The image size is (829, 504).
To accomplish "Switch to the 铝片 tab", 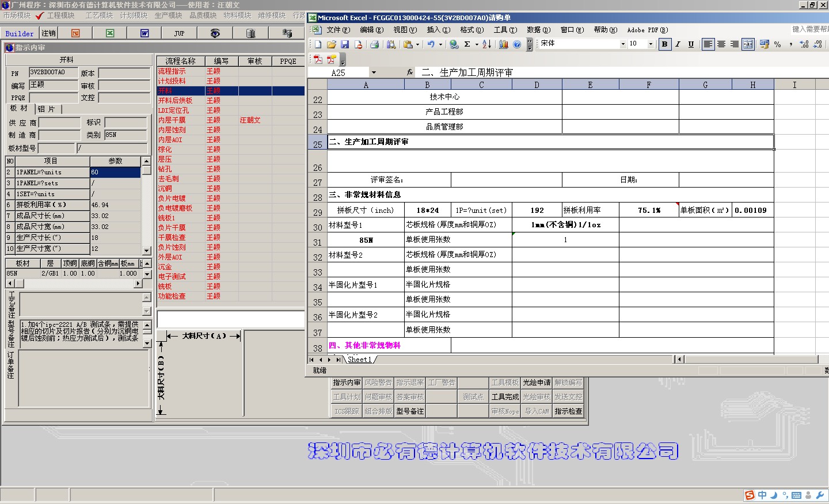I will tap(47, 109).
